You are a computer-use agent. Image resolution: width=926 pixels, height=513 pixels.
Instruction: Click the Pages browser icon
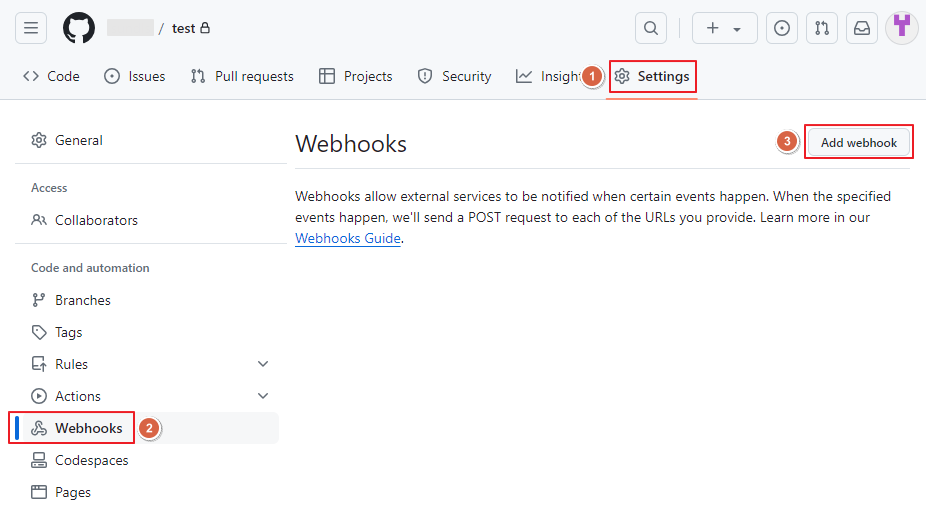click(39, 492)
